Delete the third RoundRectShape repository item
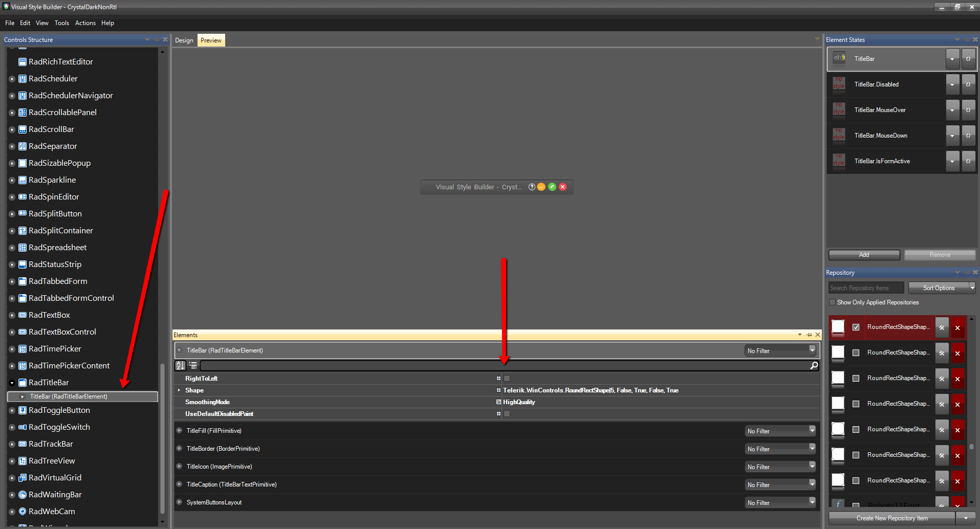The width and height of the screenshot is (980, 529). [957, 379]
